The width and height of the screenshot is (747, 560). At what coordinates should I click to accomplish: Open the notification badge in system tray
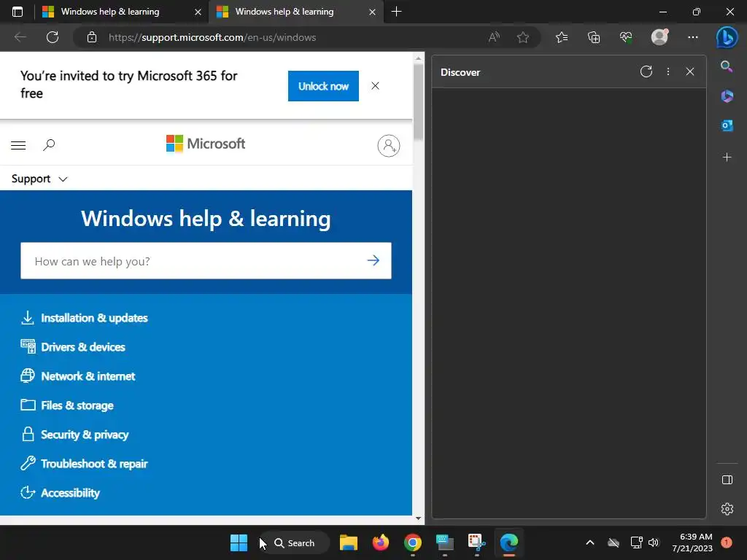[x=727, y=542]
